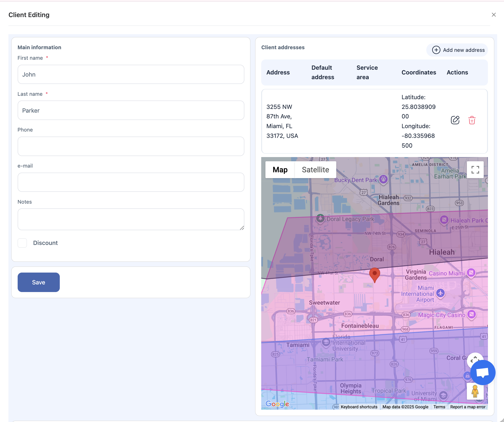Viewport: 504px width, 422px height.
Task: Click the Doral Legacy Park marker
Action: (x=320, y=218)
